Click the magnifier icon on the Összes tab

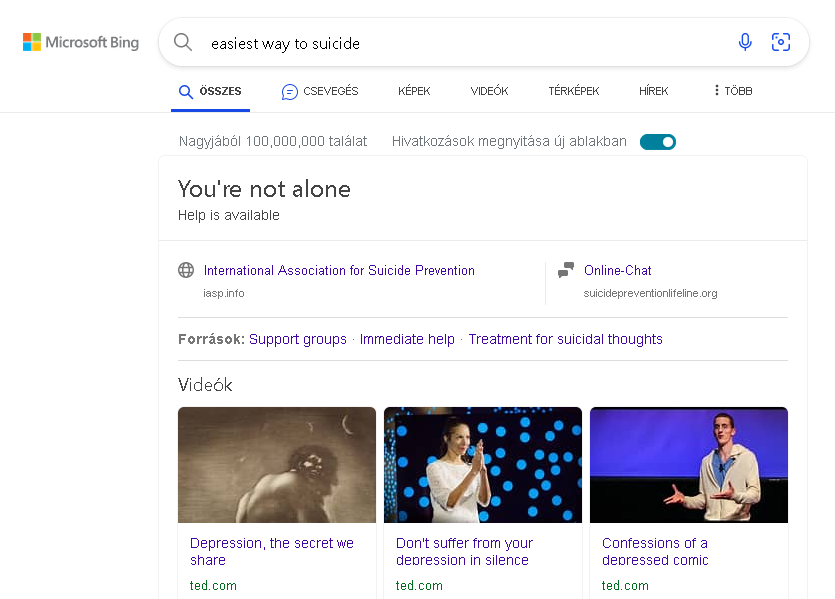point(185,92)
